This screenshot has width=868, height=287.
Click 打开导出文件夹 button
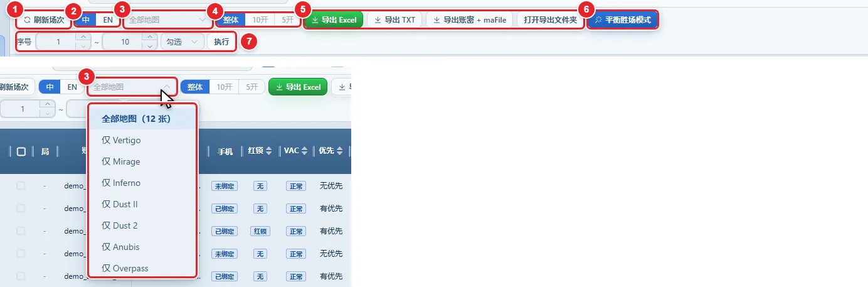point(551,20)
